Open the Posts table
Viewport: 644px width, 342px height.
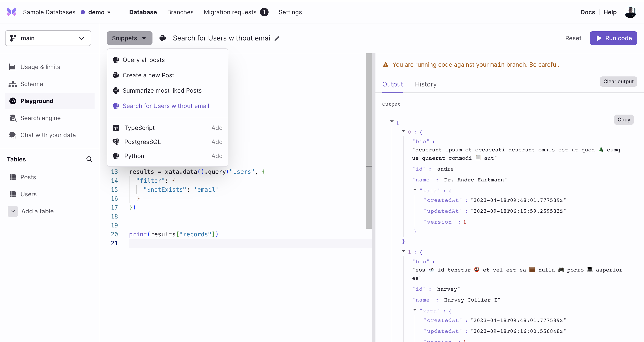[28, 177]
